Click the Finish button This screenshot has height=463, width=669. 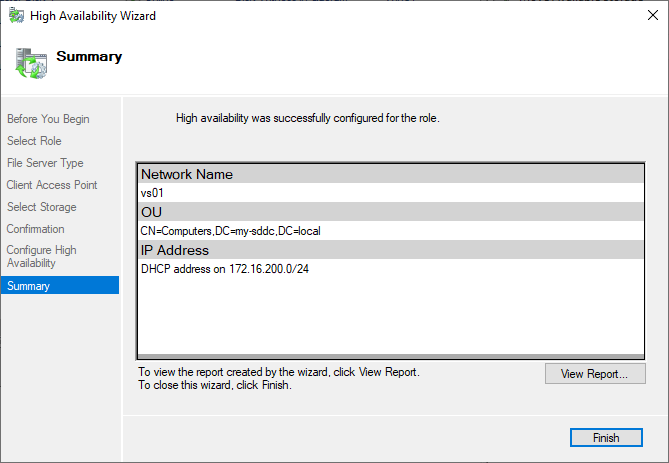pyautogui.click(x=607, y=438)
